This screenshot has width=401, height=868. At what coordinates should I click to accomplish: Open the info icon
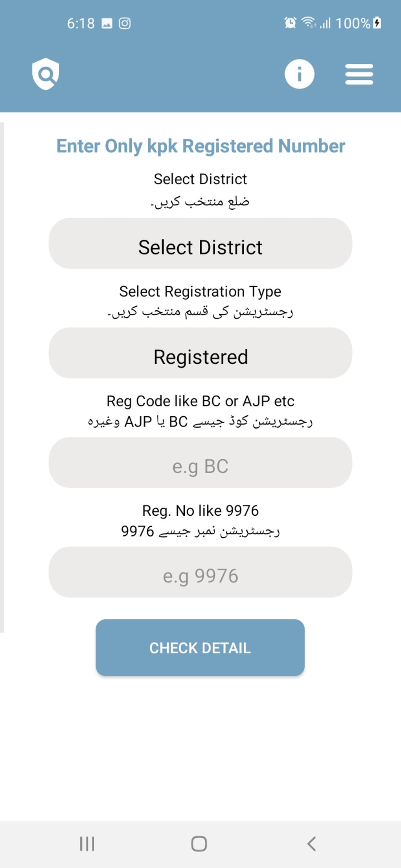(299, 74)
